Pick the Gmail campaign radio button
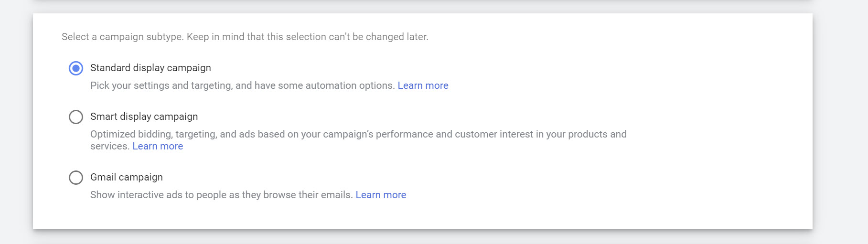Image resolution: width=868 pixels, height=244 pixels. coord(76,178)
